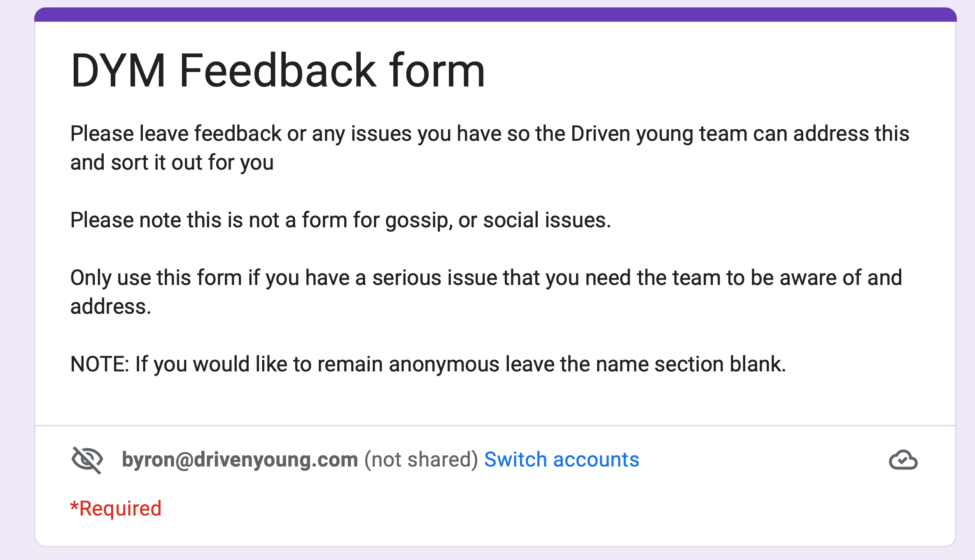Click the word "Feedback" in the title
The width and height of the screenshot is (975, 560).
[x=278, y=71]
